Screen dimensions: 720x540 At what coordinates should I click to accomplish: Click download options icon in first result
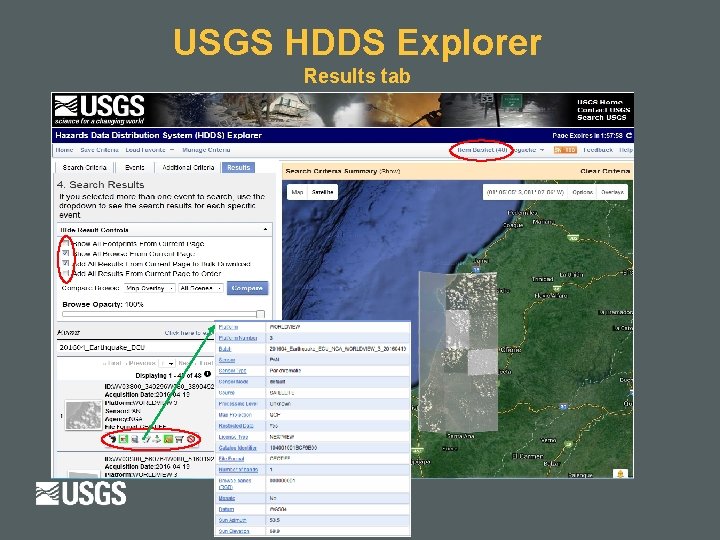pos(157,439)
